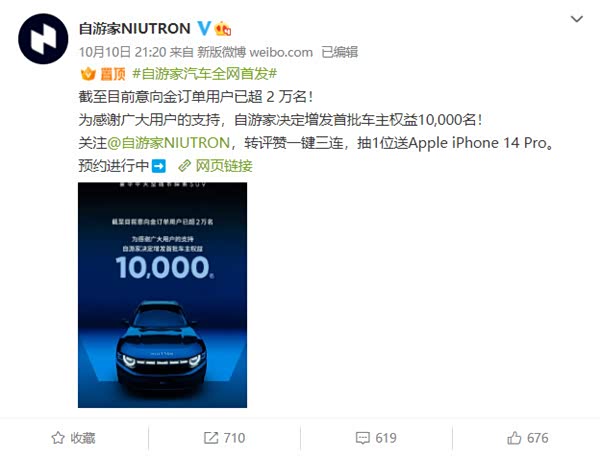Viewport: 600px width, 456px height.
Task: Click the 收藏 star icon
Action: tap(58, 438)
